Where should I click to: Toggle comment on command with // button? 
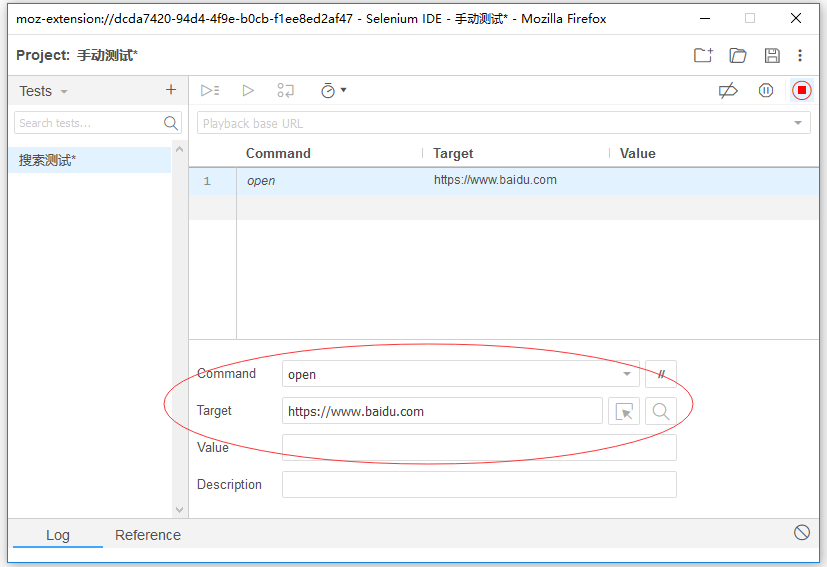661,374
